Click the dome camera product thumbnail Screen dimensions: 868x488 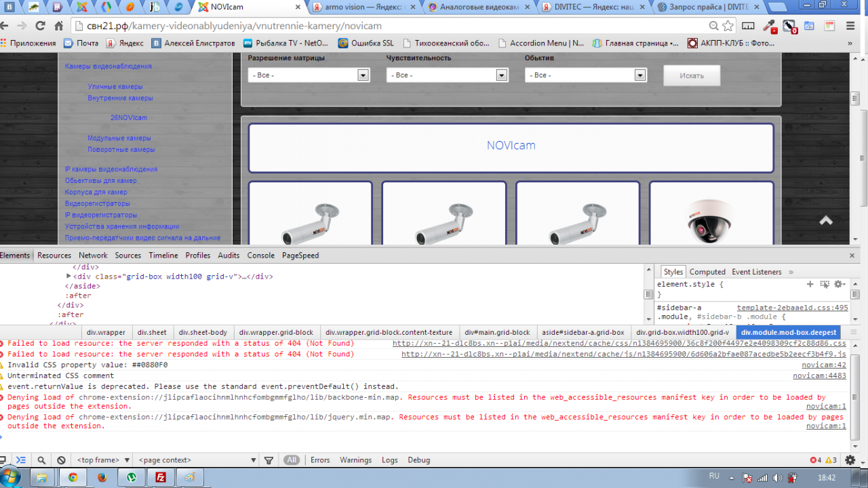pos(711,220)
